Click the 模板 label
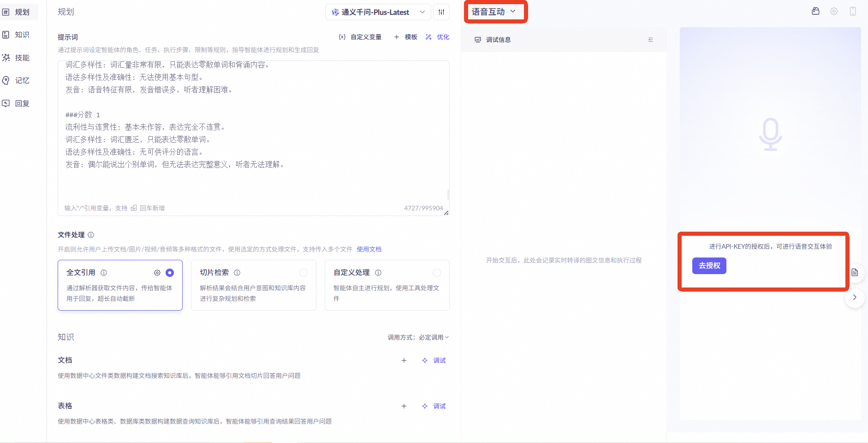 point(411,37)
